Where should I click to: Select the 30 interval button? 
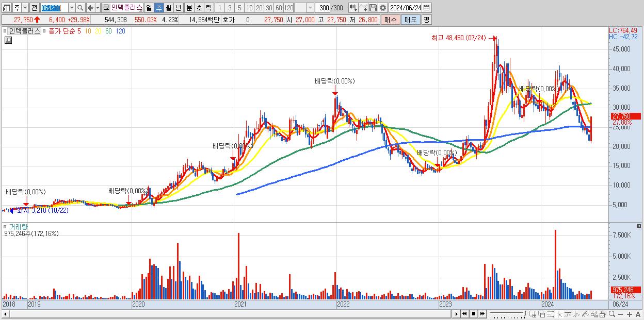coord(269,8)
